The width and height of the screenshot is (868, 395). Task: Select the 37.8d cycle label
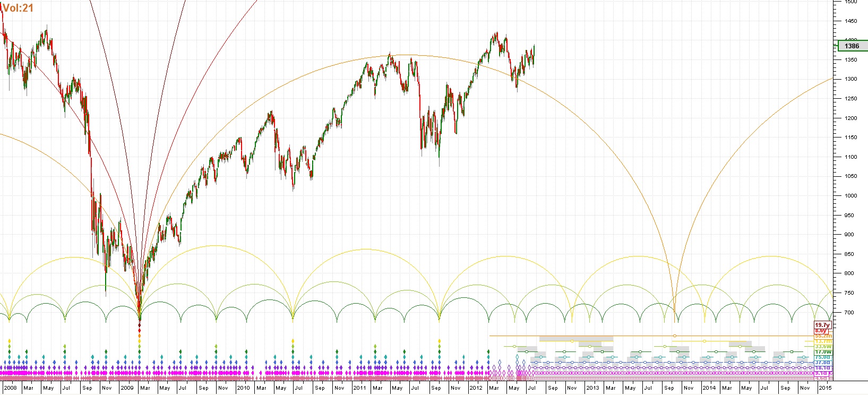(822, 363)
